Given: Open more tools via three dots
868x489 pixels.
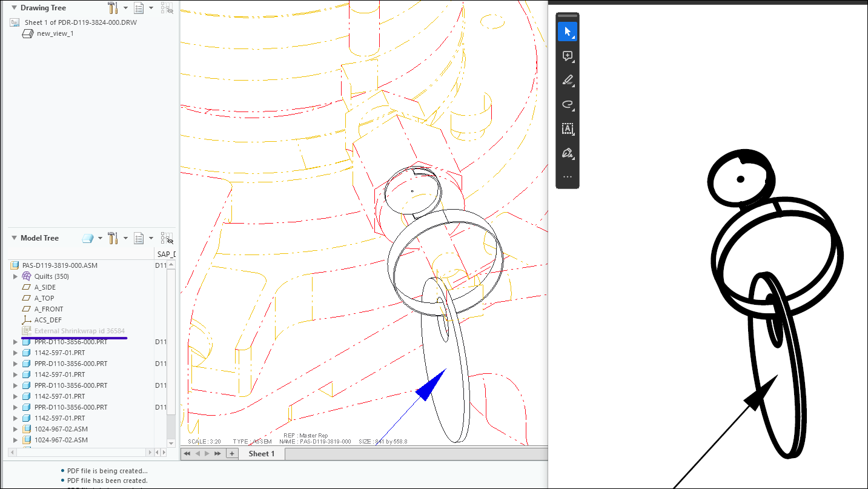Looking at the screenshot, I should coord(567,177).
